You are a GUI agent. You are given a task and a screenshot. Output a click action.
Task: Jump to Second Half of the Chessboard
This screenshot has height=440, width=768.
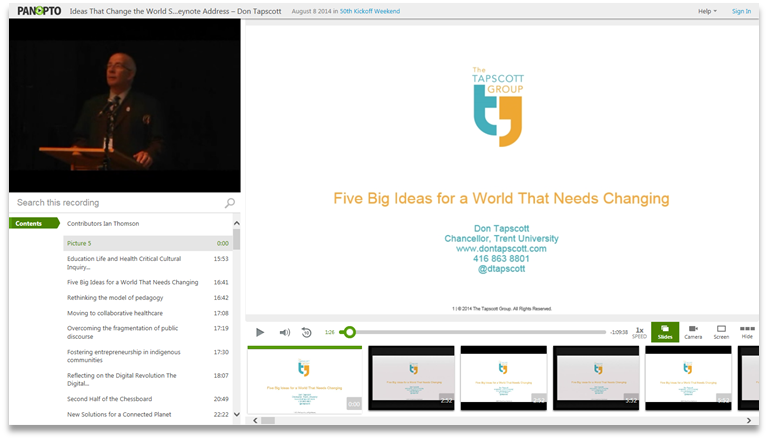[148, 399]
